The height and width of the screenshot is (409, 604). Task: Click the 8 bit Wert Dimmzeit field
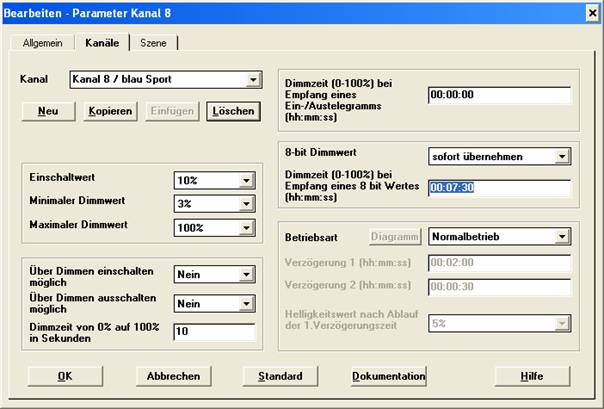(x=497, y=188)
